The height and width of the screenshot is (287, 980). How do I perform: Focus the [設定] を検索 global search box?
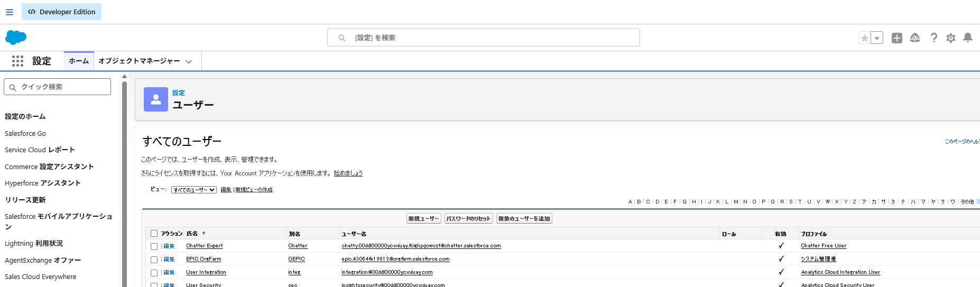point(484,38)
